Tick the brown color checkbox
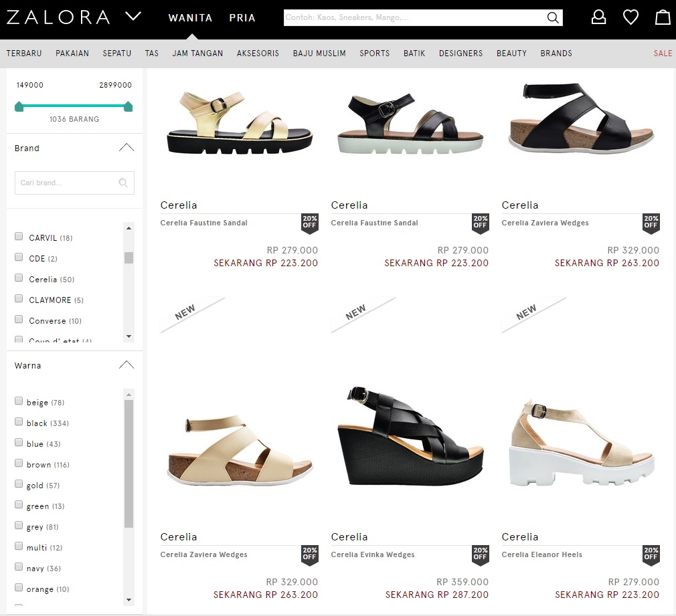This screenshot has height=616, width=676. 19,463
